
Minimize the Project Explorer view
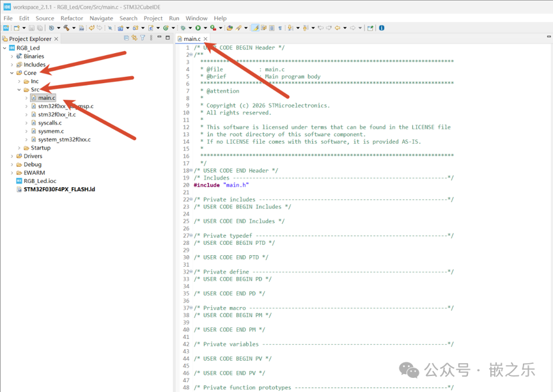coord(159,36)
